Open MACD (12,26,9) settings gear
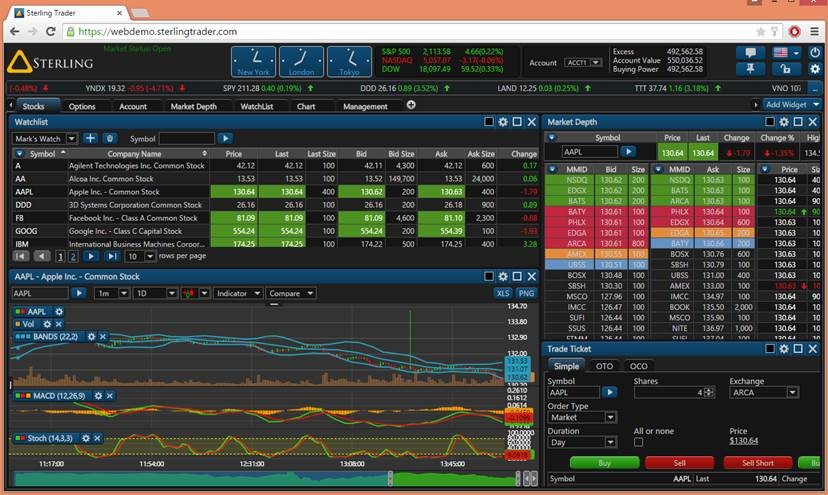 click(98, 396)
